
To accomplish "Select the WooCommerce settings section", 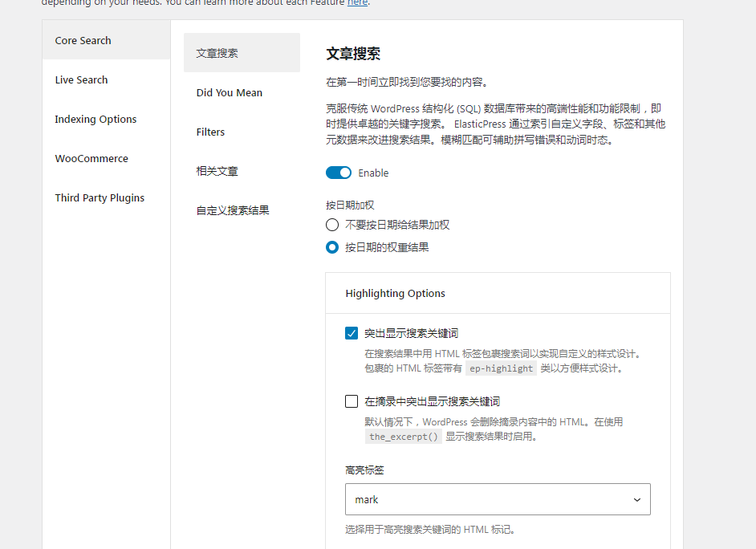I will pyautogui.click(x=91, y=158).
